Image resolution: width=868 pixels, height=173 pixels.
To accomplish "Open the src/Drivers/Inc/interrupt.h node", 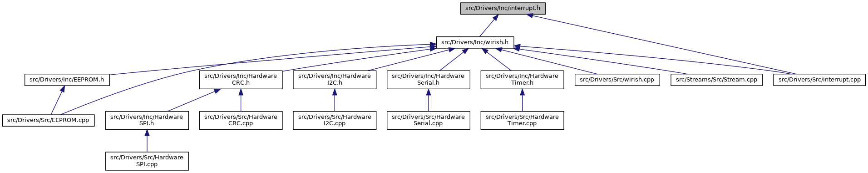I will click(503, 9).
